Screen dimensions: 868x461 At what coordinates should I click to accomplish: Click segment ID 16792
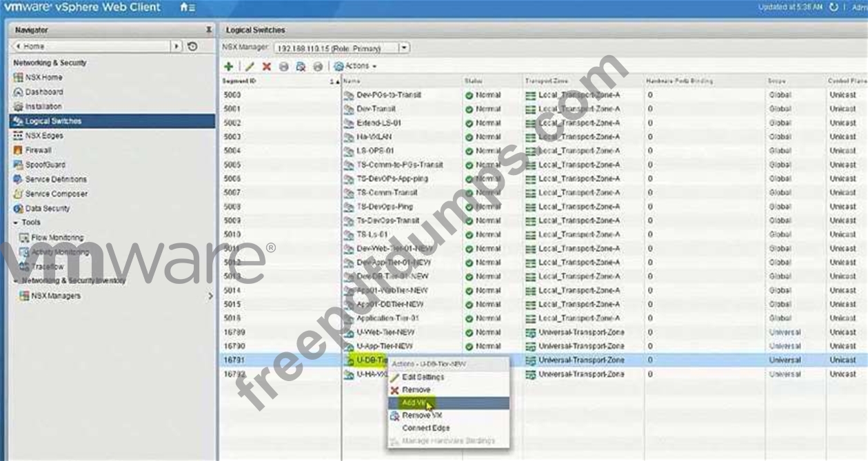tap(234, 374)
